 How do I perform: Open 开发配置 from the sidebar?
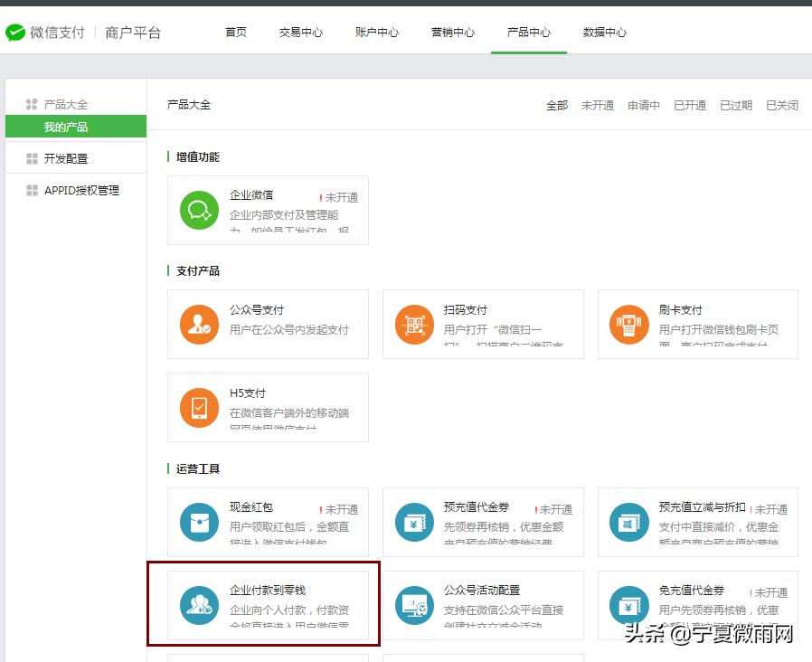coord(68,158)
